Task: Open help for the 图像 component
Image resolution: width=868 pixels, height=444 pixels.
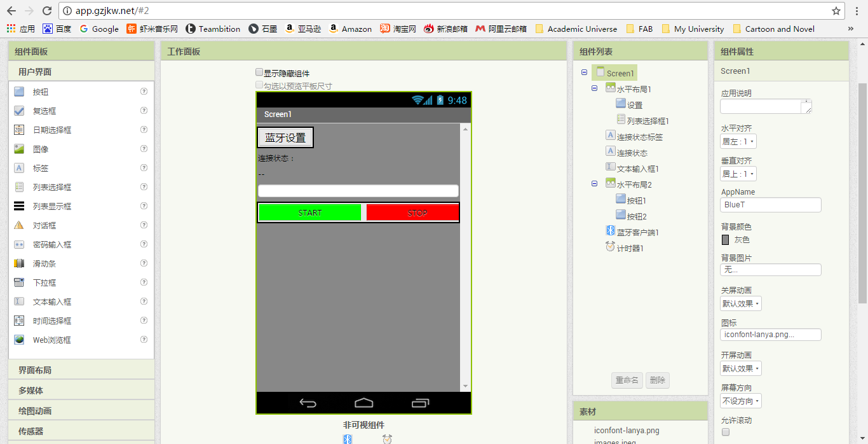Action: [x=144, y=149]
